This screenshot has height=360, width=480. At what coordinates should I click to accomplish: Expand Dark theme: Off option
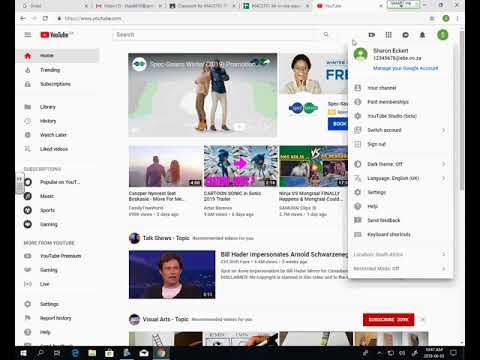point(400,164)
